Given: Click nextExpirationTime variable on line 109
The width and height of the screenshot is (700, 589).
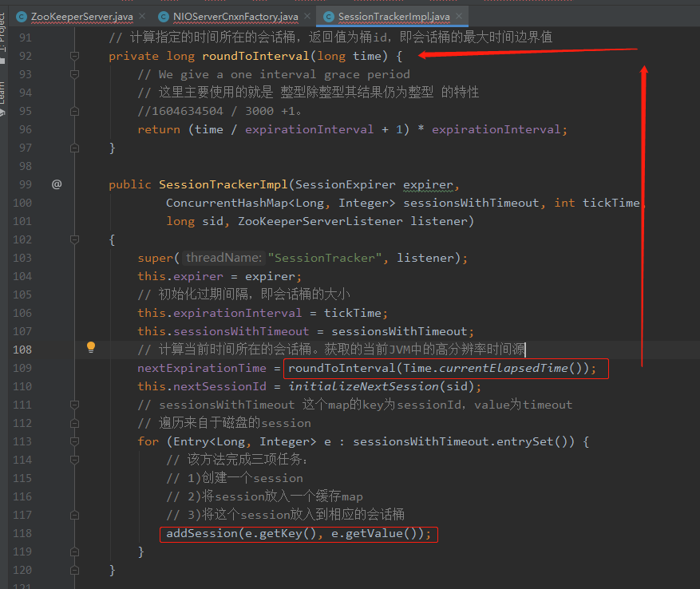Looking at the screenshot, I should [x=202, y=368].
